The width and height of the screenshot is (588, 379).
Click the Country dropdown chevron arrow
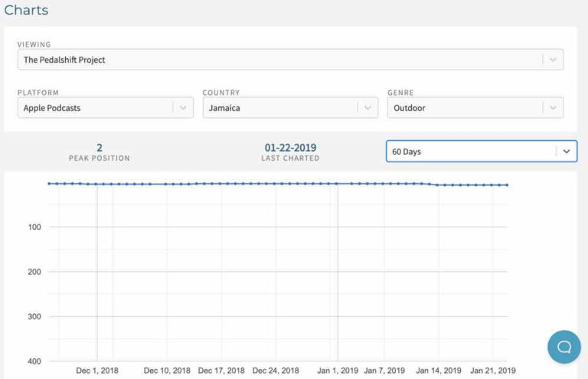(367, 108)
